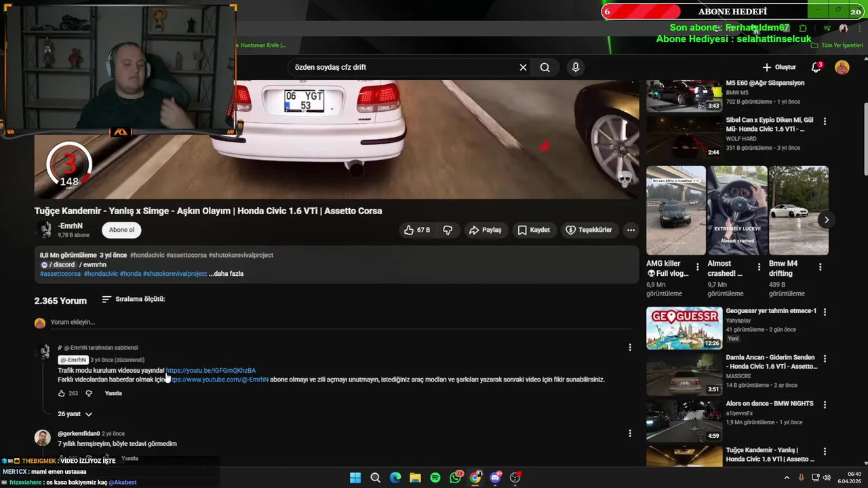Launch Microsoft Edge from taskbar
The width and height of the screenshot is (868, 488).
(x=395, y=478)
